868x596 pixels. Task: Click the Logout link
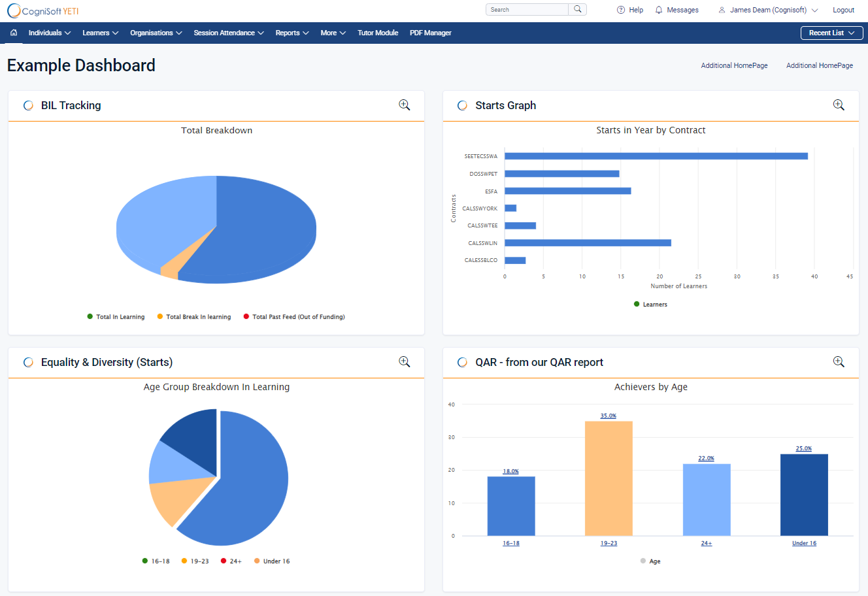(843, 10)
